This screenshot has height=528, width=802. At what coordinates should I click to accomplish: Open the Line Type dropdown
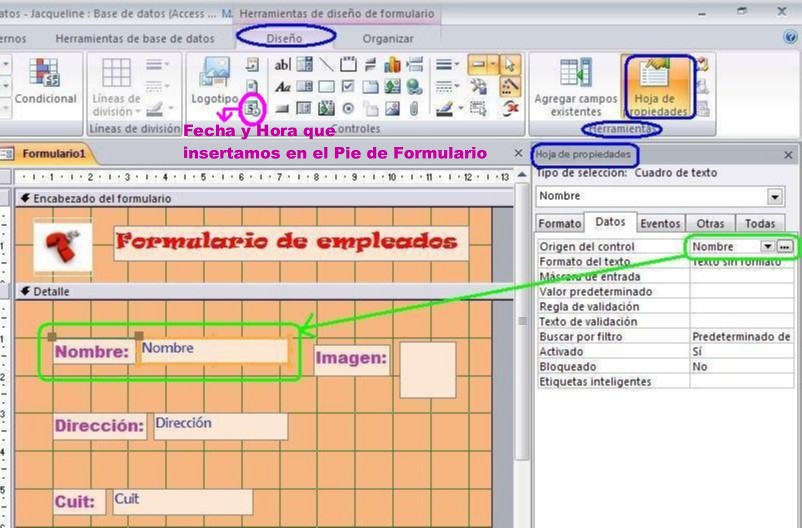pyautogui.click(x=447, y=86)
